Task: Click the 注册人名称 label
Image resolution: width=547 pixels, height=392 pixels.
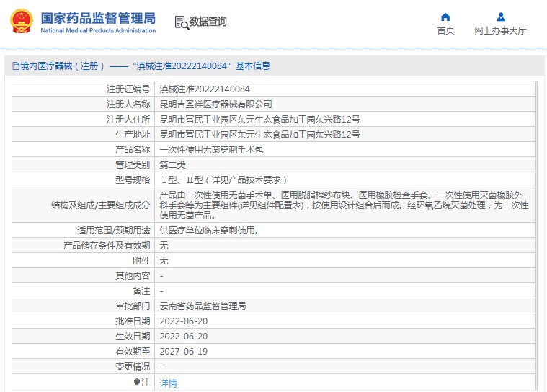Action: (128, 104)
